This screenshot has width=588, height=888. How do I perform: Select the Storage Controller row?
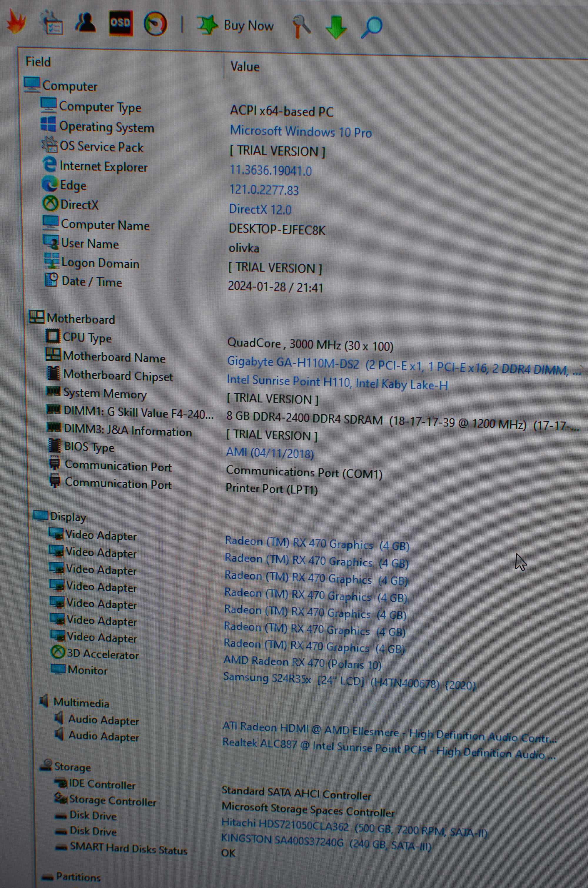pyautogui.click(x=105, y=800)
